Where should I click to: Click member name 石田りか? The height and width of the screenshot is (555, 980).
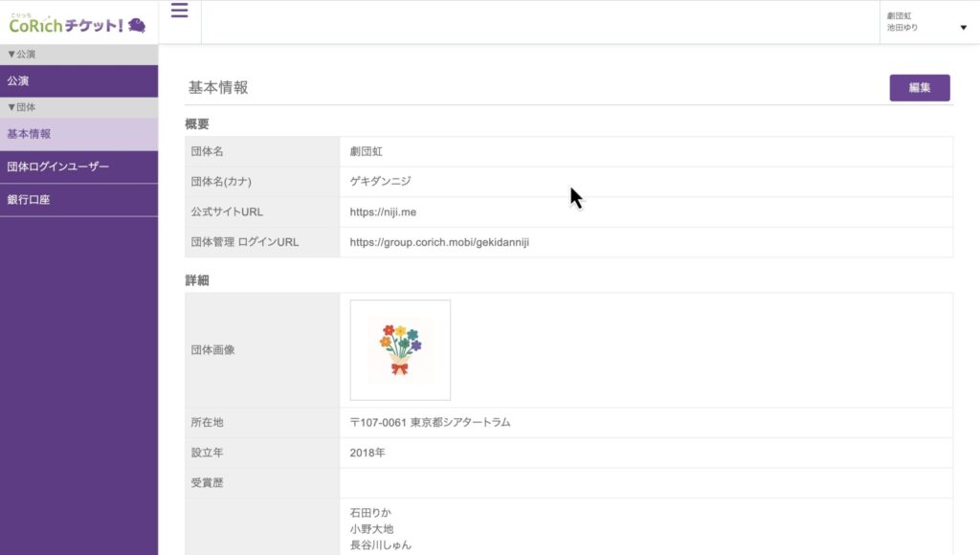click(x=374, y=513)
